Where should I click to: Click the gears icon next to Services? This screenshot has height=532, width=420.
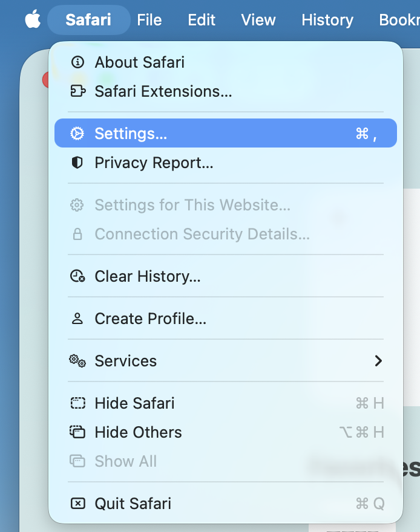tap(77, 361)
